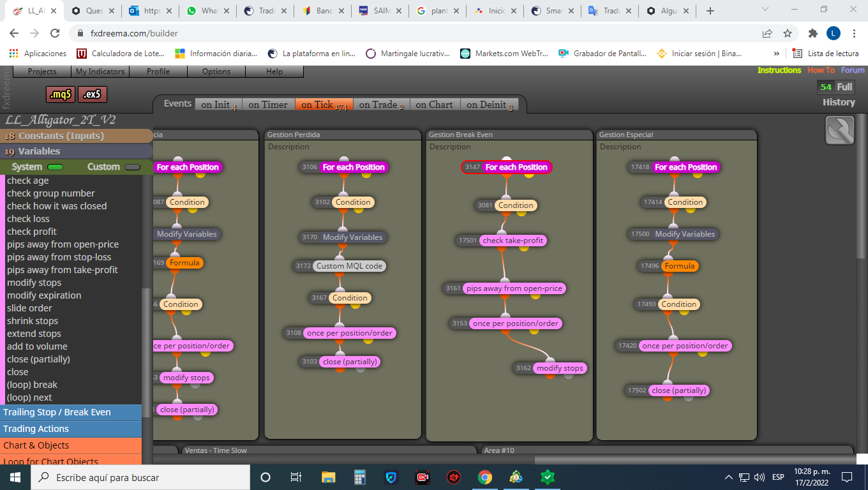Open the Chrome profile avatar L
Image resolution: width=868 pixels, height=490 pixels.
(x=834, y=33)
